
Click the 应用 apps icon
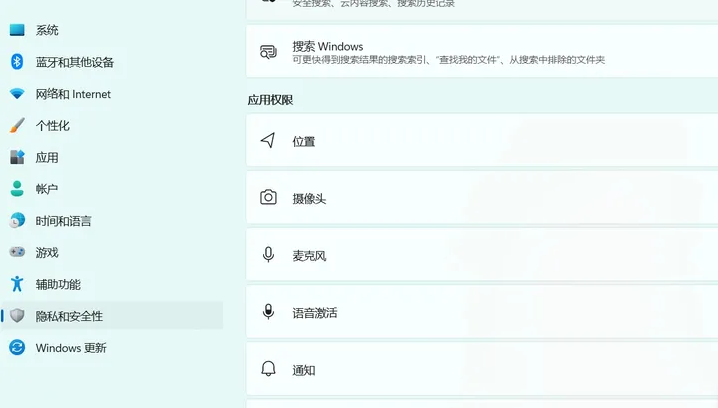click(x=17, y=157)
